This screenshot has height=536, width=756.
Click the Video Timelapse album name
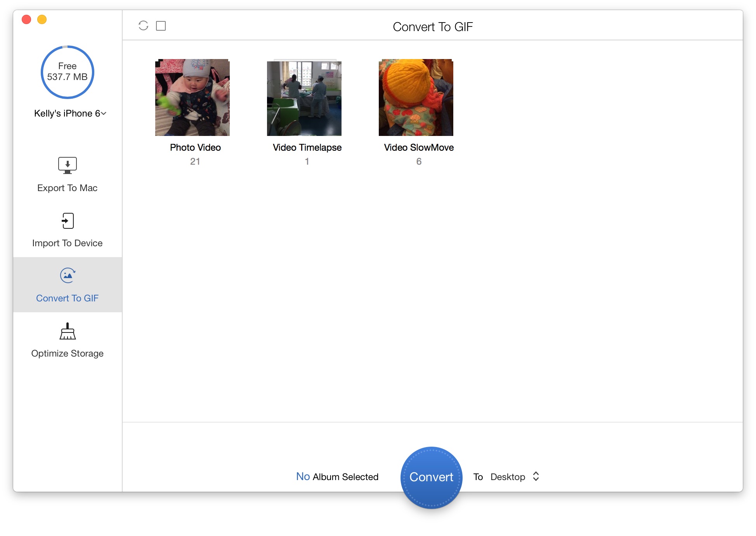point(307,148)
